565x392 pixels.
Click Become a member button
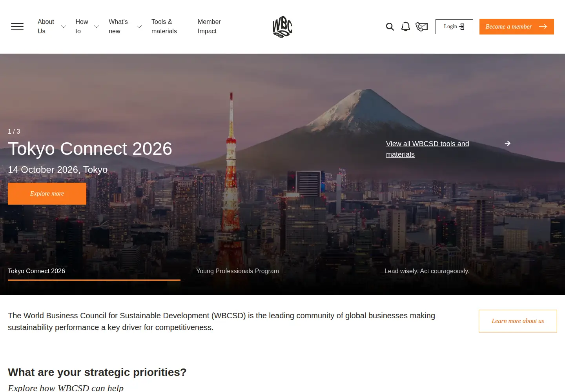tap(517, 27)
